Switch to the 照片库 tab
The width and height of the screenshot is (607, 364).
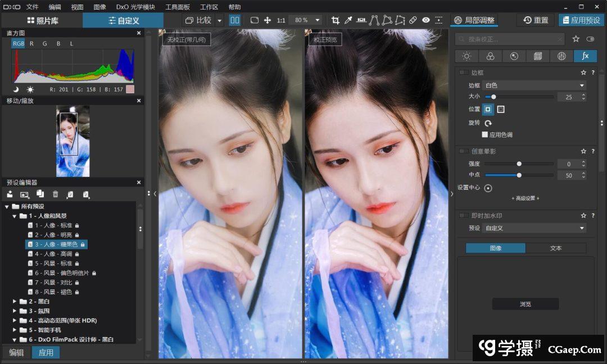(42, 21)
